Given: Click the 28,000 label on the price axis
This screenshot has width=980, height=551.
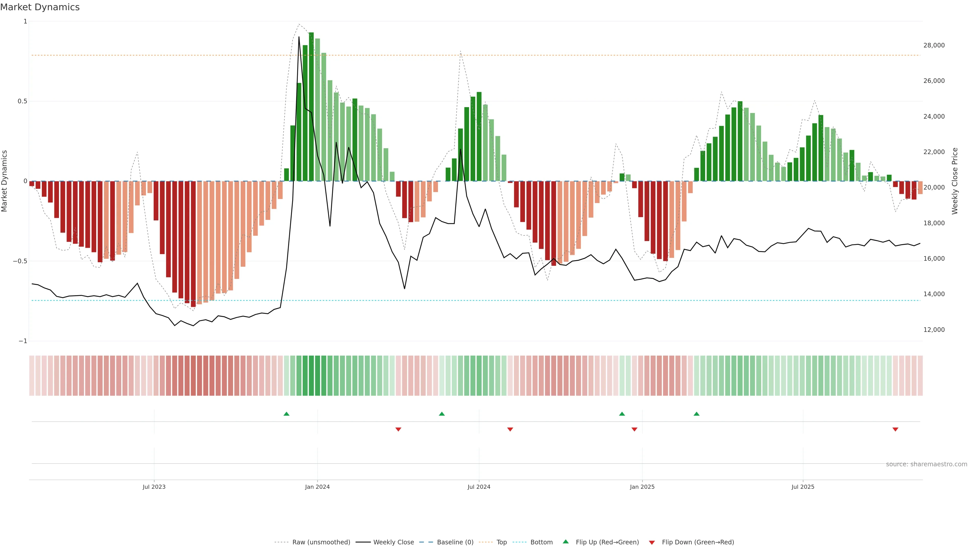Looking at the screenshot, I should tap(934, 45).
